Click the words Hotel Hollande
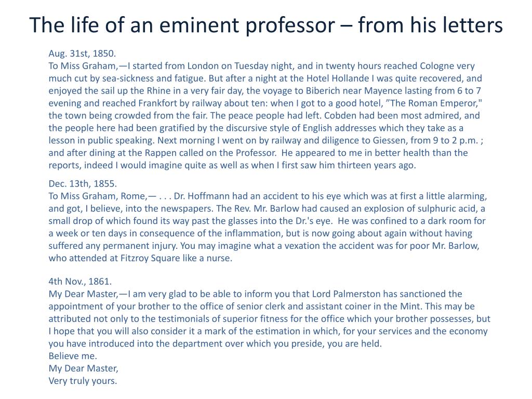 [338, 78]
